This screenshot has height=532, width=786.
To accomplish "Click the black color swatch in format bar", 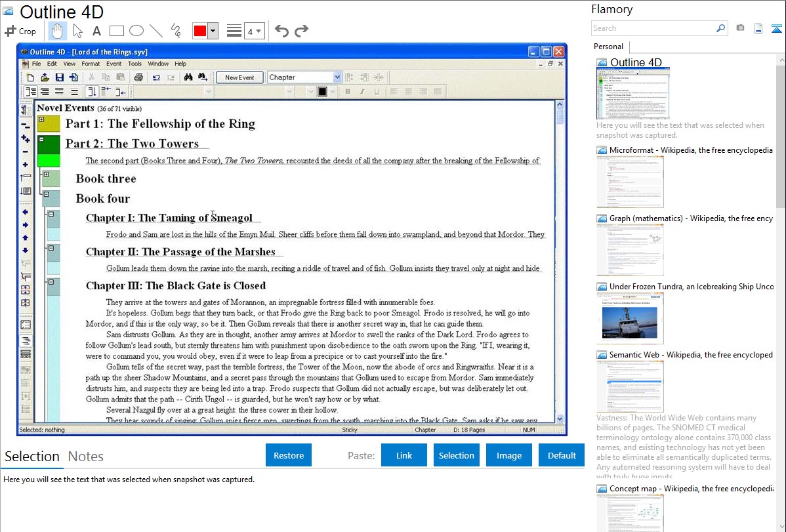I will pos(322,91).
